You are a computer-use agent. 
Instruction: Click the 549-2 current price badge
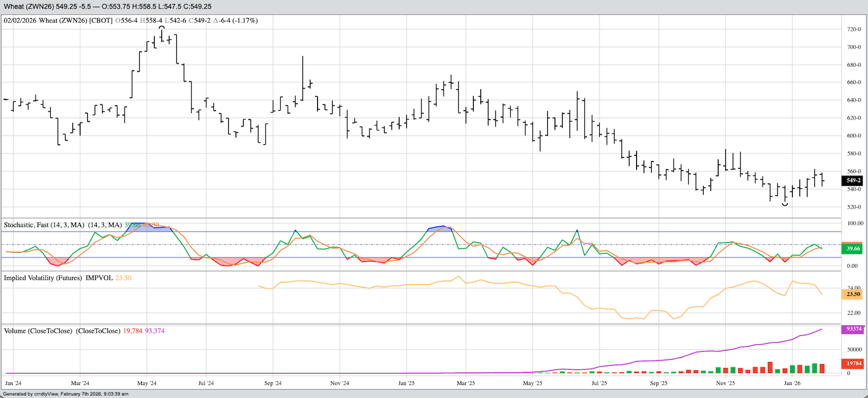point(853,180)
